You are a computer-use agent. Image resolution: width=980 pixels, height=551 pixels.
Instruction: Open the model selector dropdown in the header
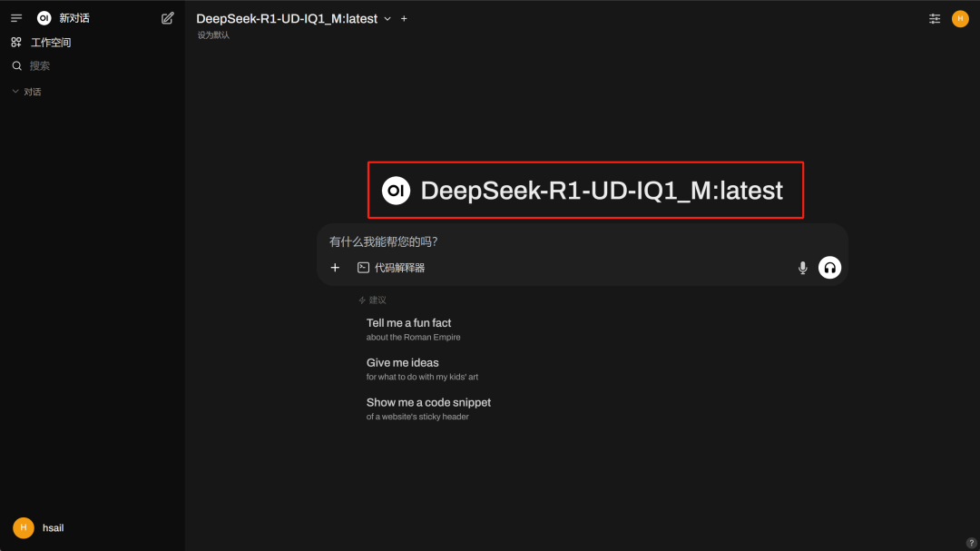293,19
